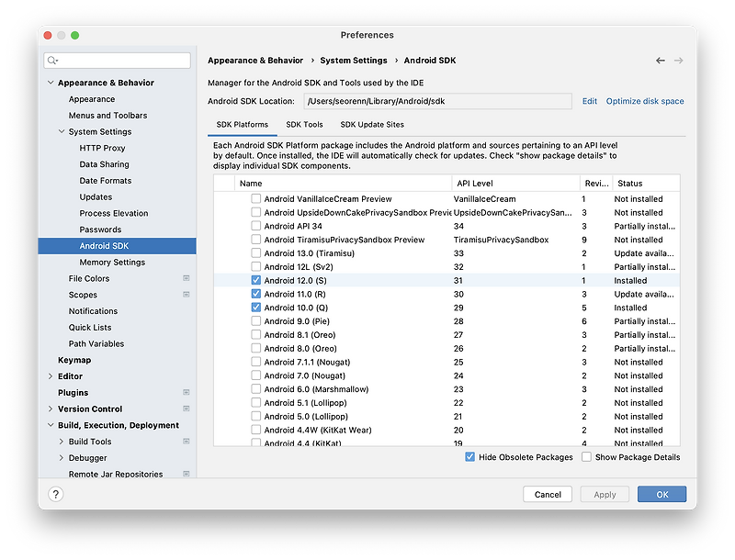Check Android 6.0 (Marshmallow) checkbox
This screenshot has width=735, height=560.
(256, 388)
